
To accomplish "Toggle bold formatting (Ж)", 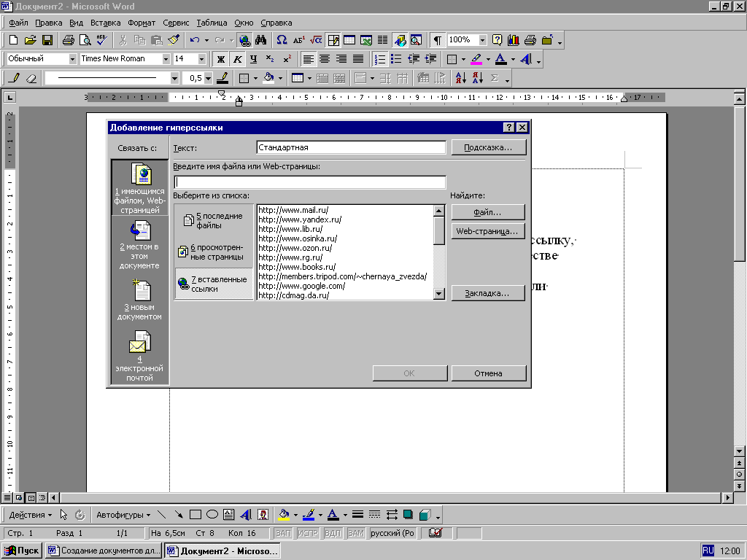I will [x=220, y=59].
